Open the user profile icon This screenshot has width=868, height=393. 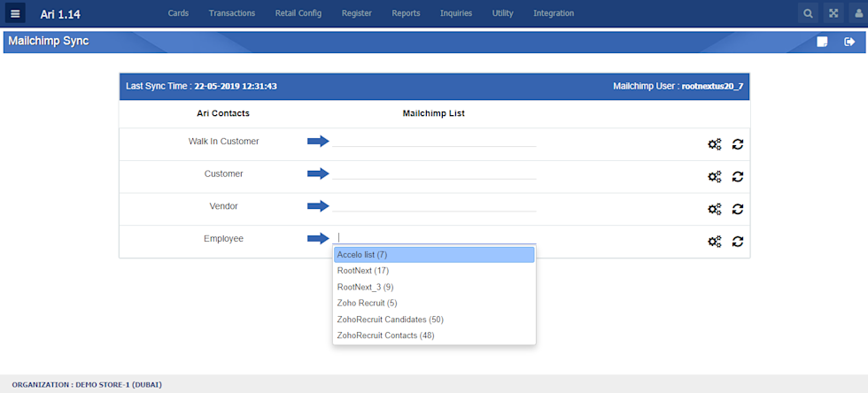pos(858,13)
